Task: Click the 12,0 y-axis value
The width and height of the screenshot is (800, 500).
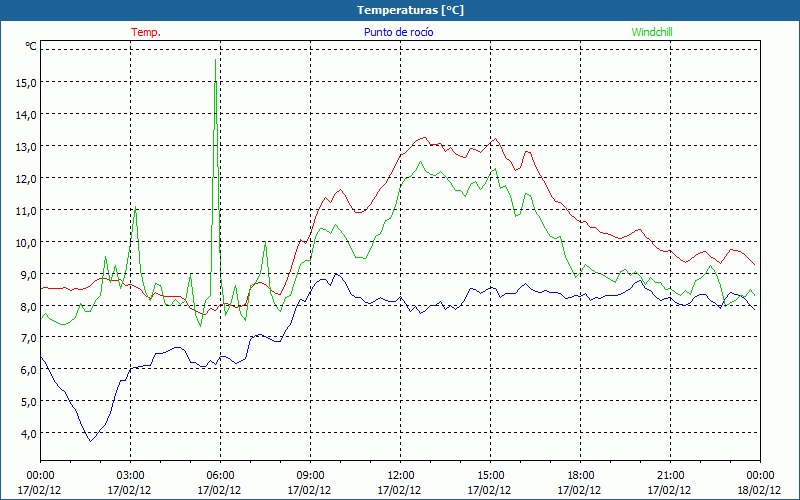Action: (x=26, y=179)
